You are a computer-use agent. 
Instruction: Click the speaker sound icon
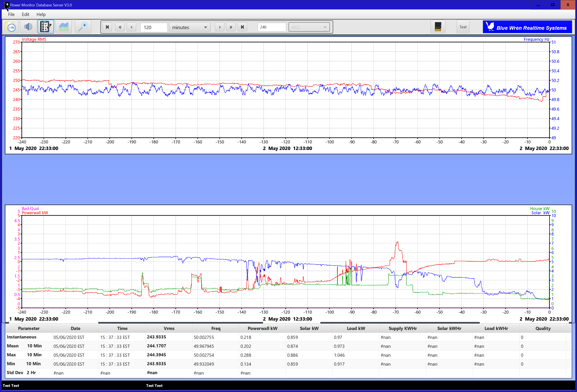pos(28,27)
